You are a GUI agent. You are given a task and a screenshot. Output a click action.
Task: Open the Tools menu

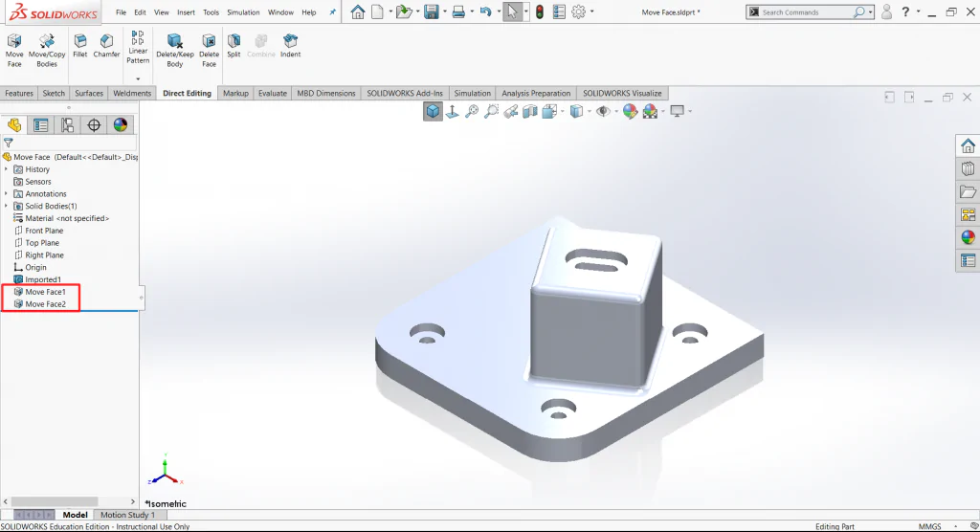(x=212, y=11)
